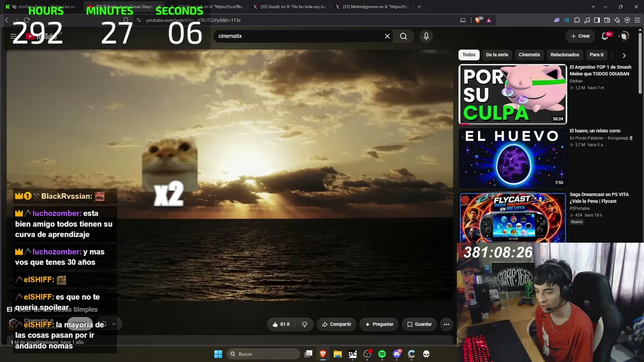The width and height of the screenshot is (644, 362).
Task: Click the browser address bar URL
Action: tap(193, 20)
